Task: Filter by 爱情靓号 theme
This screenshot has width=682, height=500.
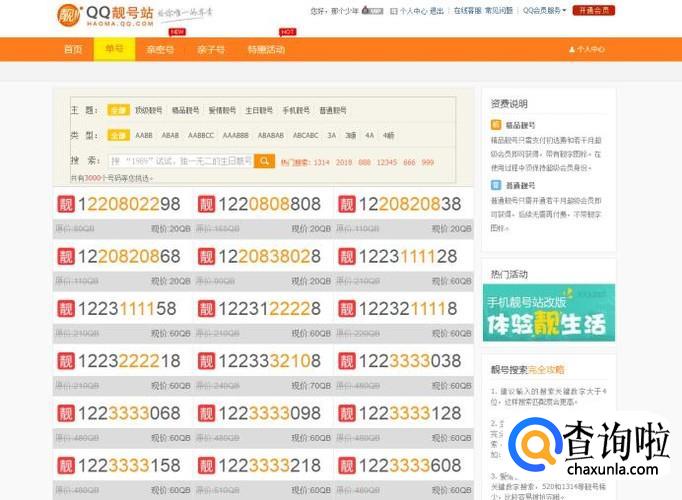Action: pyautogui.click(x=222, y=110)
